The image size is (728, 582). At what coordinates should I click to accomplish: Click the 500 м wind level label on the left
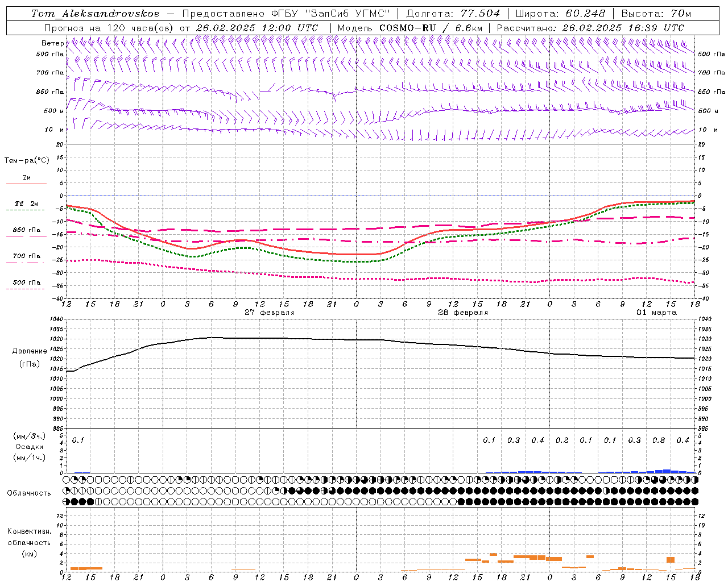[x=54, y=111]
